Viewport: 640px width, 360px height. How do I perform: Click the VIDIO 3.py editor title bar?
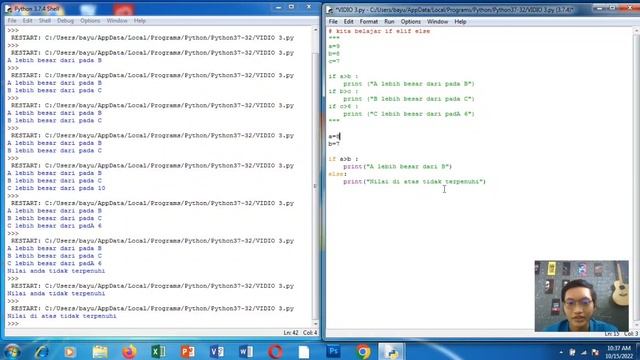click(x=482, y=9)
